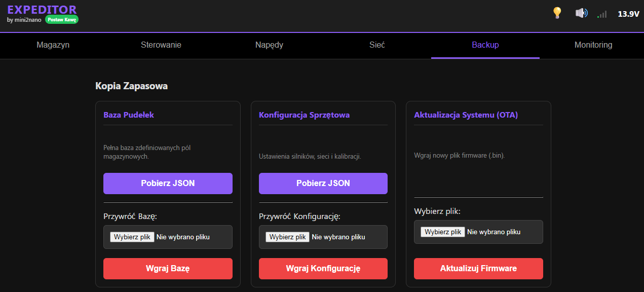Viewport: 644px width, 292px height.
Task: Choose file under Przywróć Konfigurację
Action: click(x=287, y=237)
